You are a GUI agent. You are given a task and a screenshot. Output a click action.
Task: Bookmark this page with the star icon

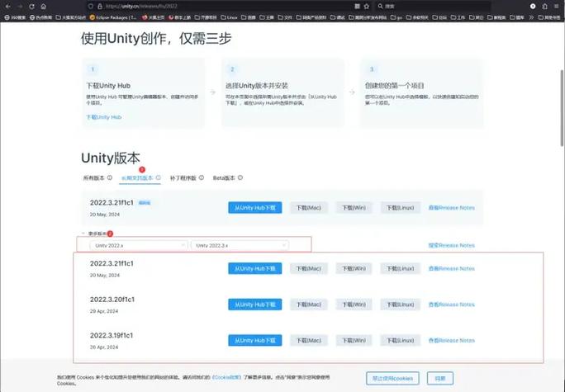367,6
